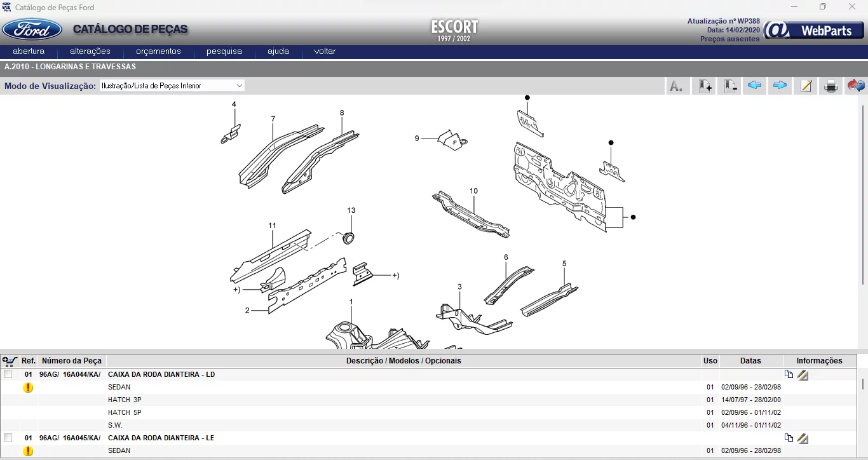Click the add bookmark page icon
Viewport: 868px width, 460px height.
pos(703,85)
